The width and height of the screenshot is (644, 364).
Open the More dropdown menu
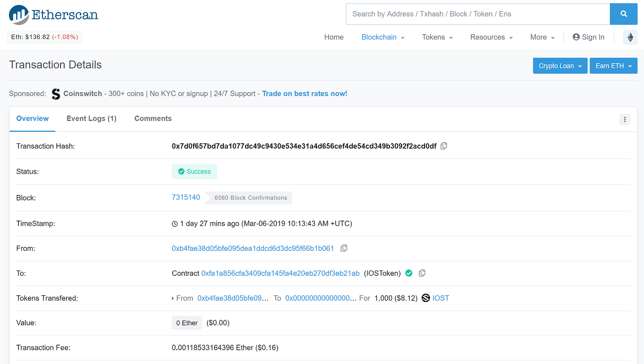543,37
